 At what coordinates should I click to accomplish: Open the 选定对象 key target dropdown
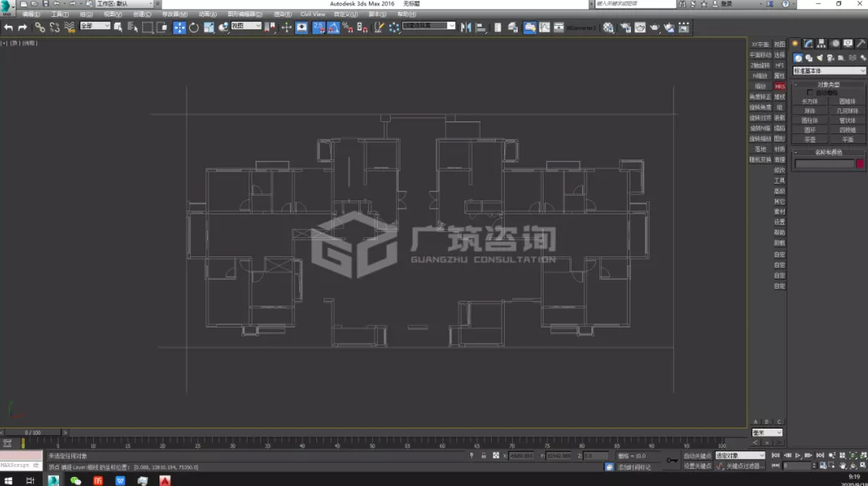pos(739,455)
